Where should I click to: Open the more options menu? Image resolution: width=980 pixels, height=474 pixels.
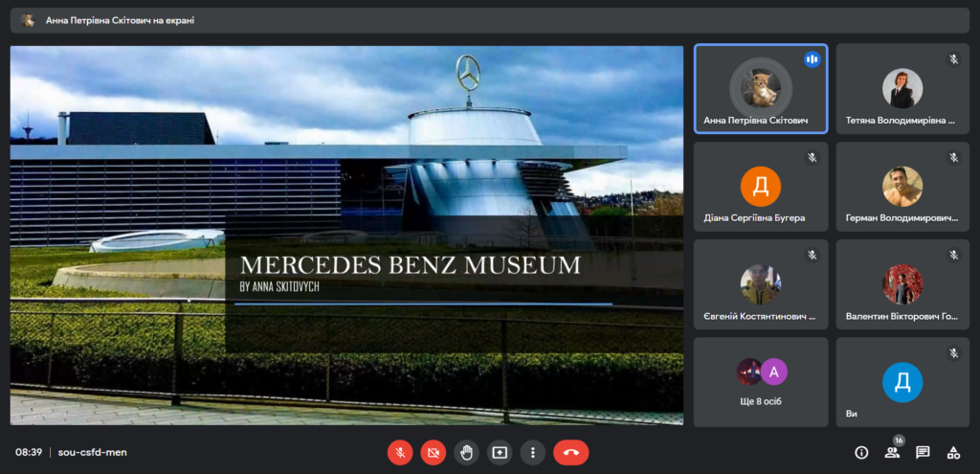pos(533,452)
